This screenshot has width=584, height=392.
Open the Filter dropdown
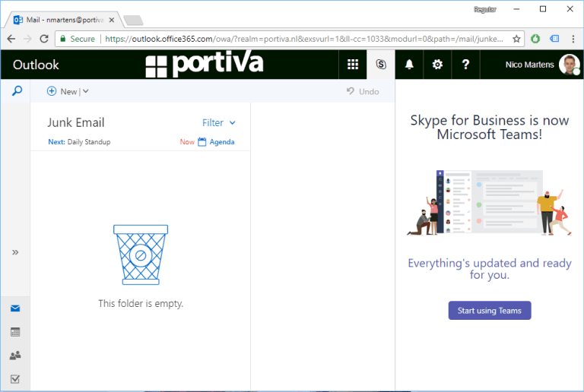219,123
